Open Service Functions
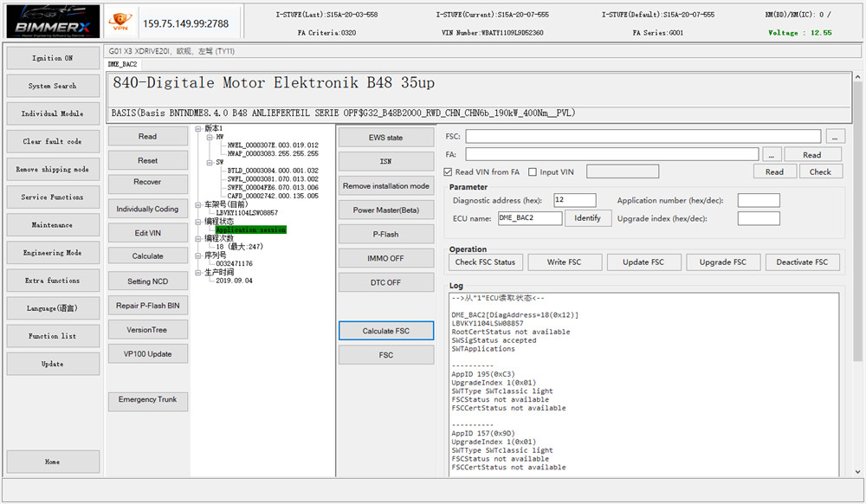Screen dimensions: 866x504 tap(53, 197)
